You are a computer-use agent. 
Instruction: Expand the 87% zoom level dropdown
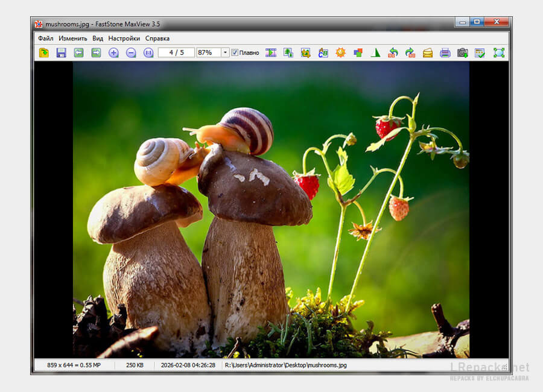(x=225, y=53)
